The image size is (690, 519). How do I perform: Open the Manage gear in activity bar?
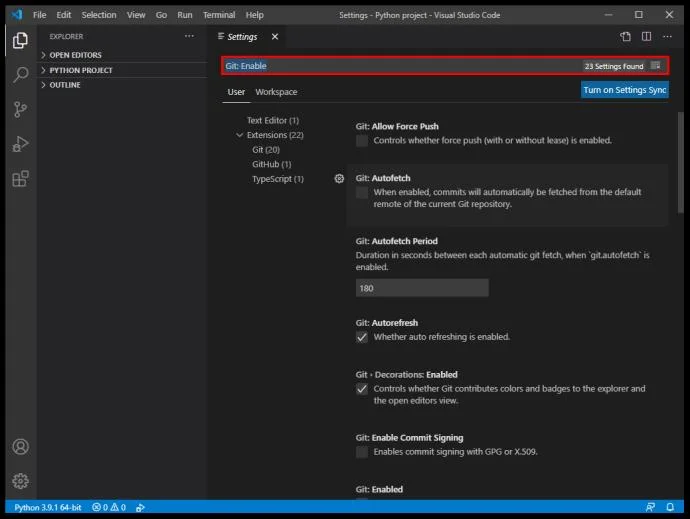pyautogui.click(x=20, y=481)
